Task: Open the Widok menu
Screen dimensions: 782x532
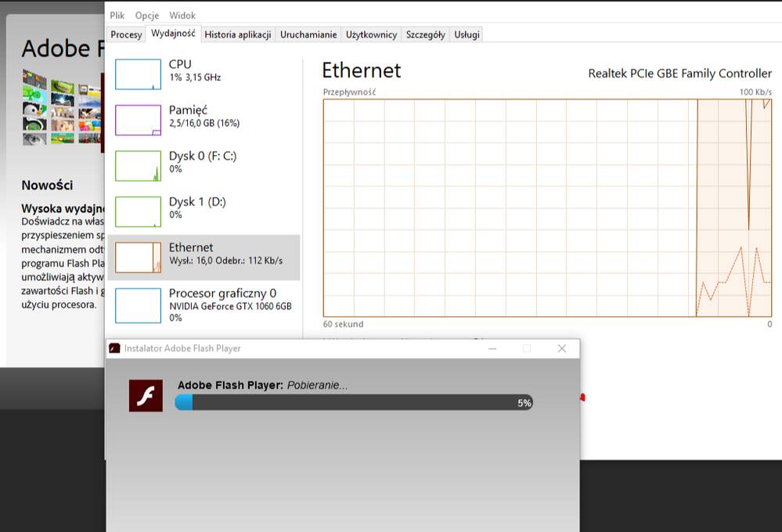Action: pos(182,15)
